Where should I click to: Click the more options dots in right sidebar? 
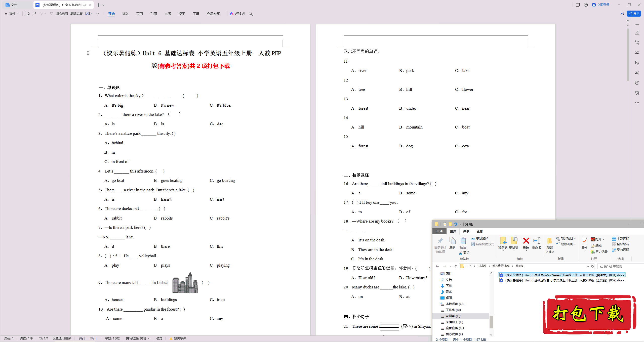click(637, 103)
